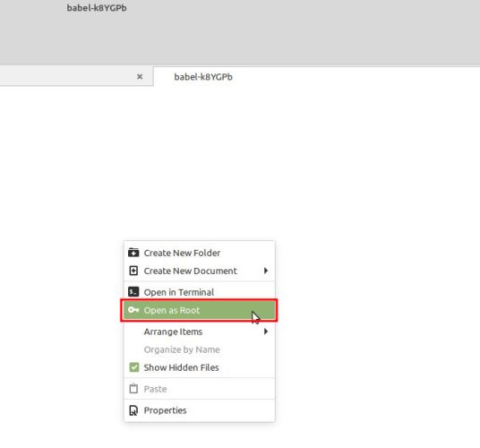Expand the Create New Document submenu arrow
This screenshot has width=480, height=448.
(266, 271)
